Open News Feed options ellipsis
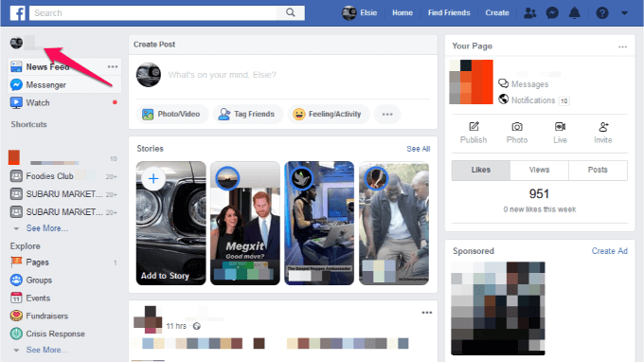 click(113, 66)
